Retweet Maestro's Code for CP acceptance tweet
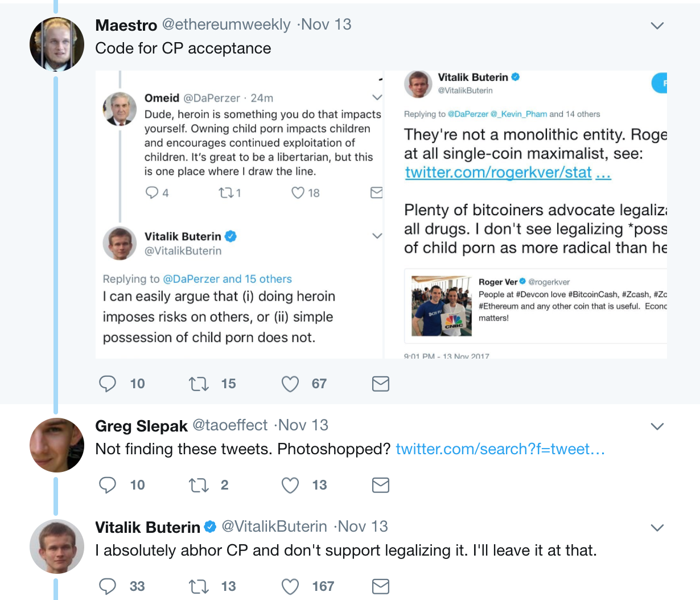700x600 pixels. pyautogui.click(x=199, y=384)
